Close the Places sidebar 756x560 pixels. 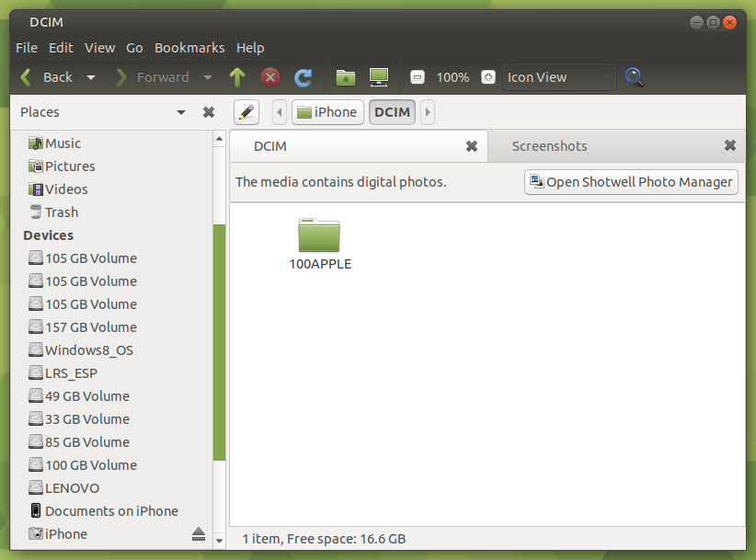click(x=208, y=112)
